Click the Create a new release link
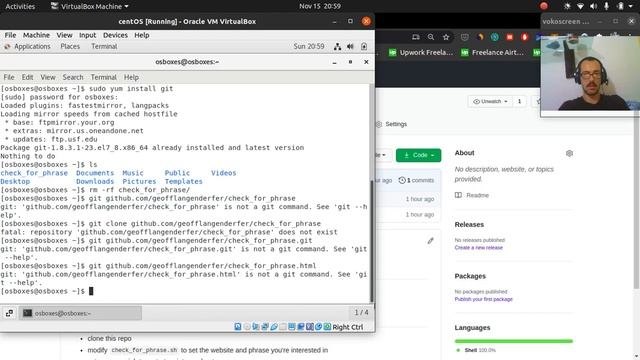The width and height of the screenshot is (640, 360). click(479, 248)
